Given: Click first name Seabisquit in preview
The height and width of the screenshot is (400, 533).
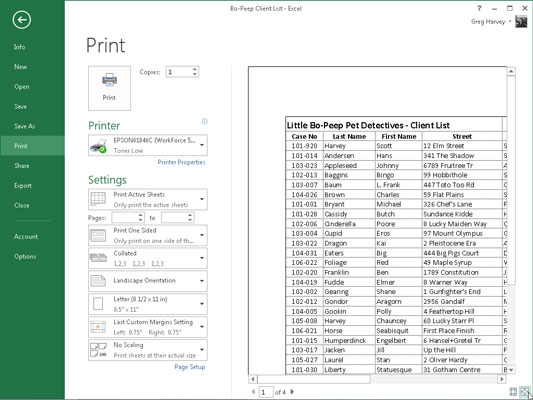Looking at the screenshot, I should point(393,331).
